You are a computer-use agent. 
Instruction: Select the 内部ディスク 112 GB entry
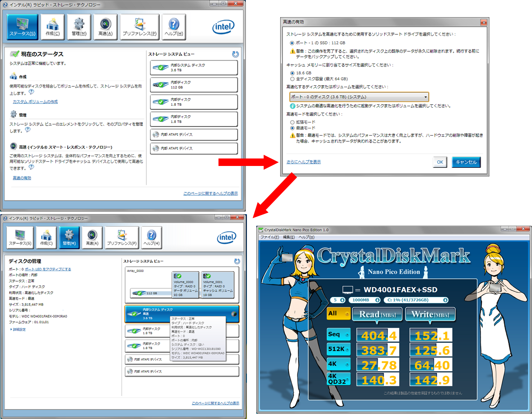[194, 85]
